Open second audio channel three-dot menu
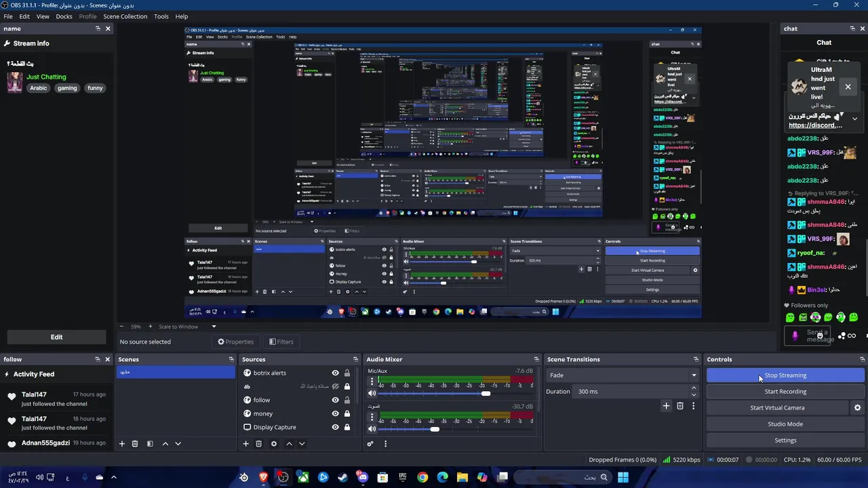The height and width of the screenshot is (488, 868). click(x=371, y=417)
